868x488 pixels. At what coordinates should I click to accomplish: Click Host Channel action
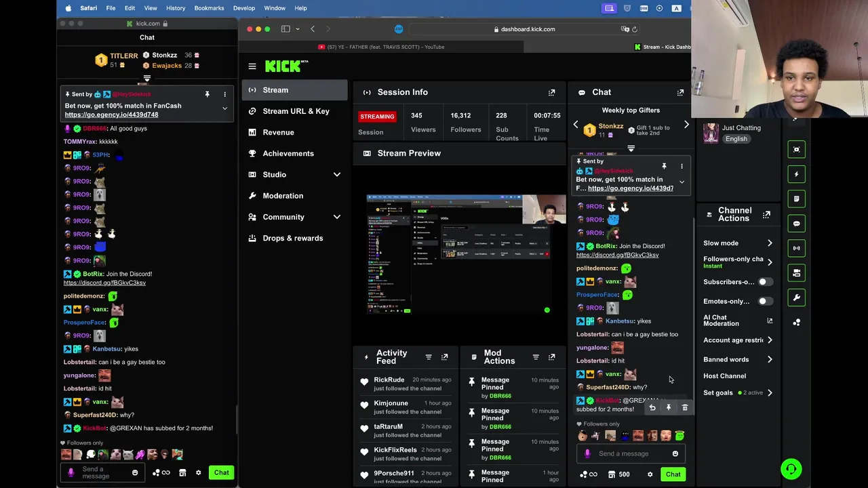coord(724,376)
